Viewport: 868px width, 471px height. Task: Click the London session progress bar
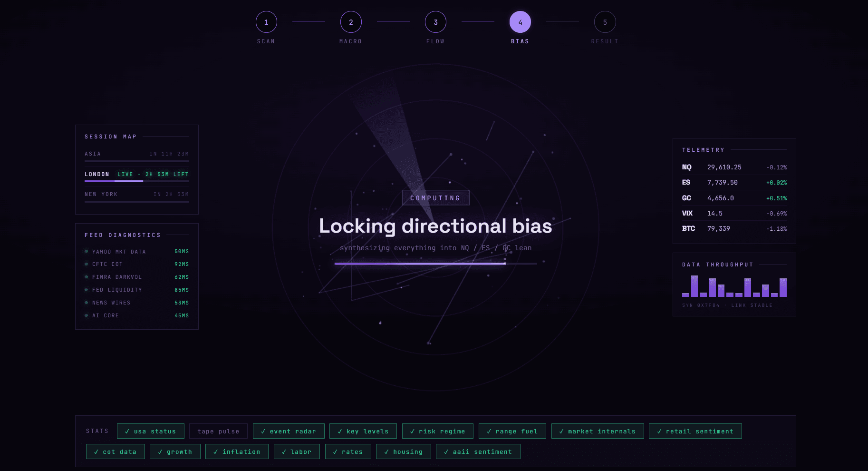point(137,181)
